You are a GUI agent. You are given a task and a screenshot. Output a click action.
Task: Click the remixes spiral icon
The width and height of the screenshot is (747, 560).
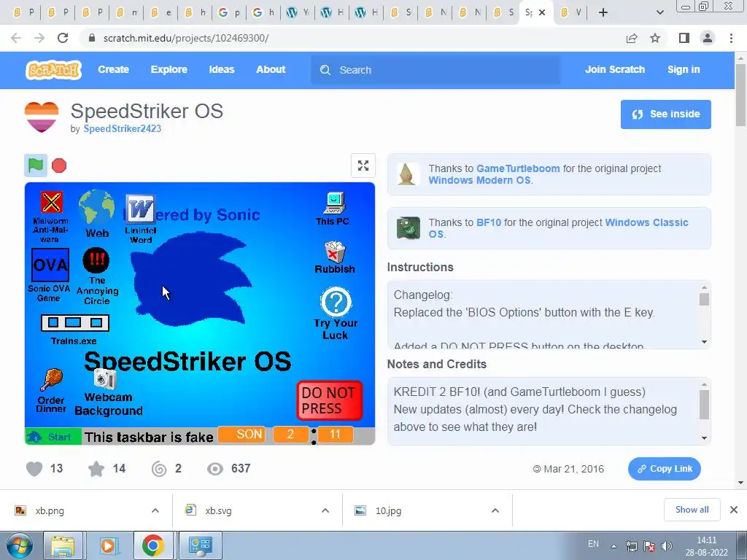tap(159, 469)
